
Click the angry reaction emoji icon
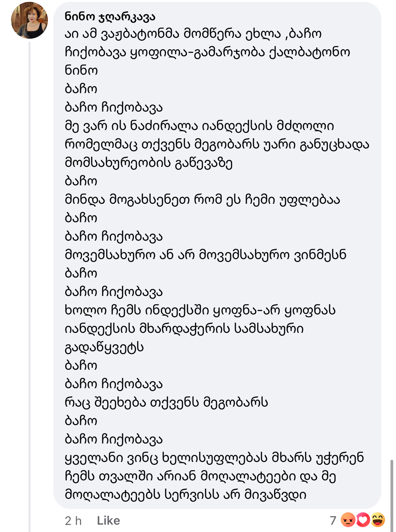click(348, 520)
